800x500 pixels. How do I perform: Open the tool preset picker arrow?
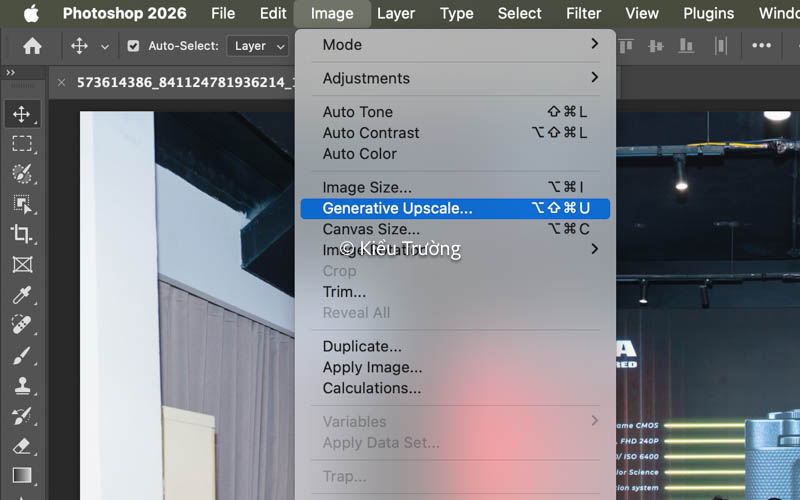(x=105, y=46)
